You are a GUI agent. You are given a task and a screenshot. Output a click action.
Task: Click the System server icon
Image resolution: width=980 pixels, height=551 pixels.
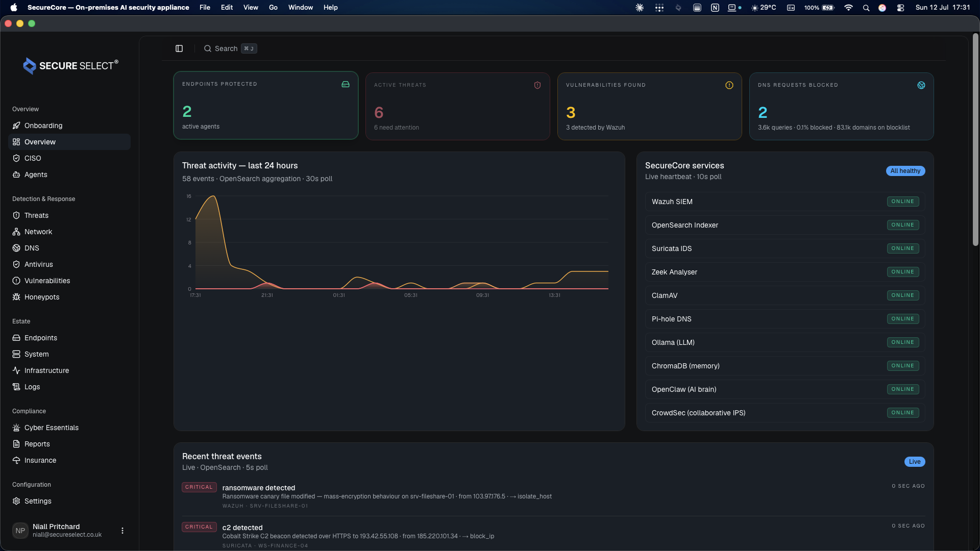(x=16, y=354)
